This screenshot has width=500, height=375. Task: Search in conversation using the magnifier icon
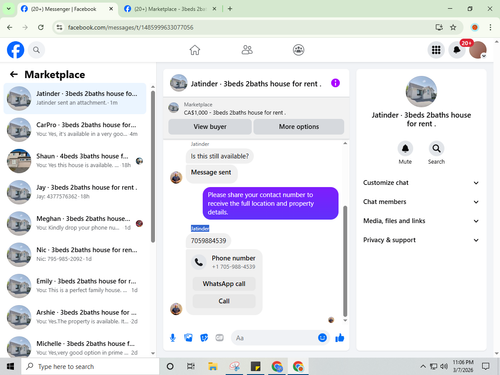[x=436, y=148]
